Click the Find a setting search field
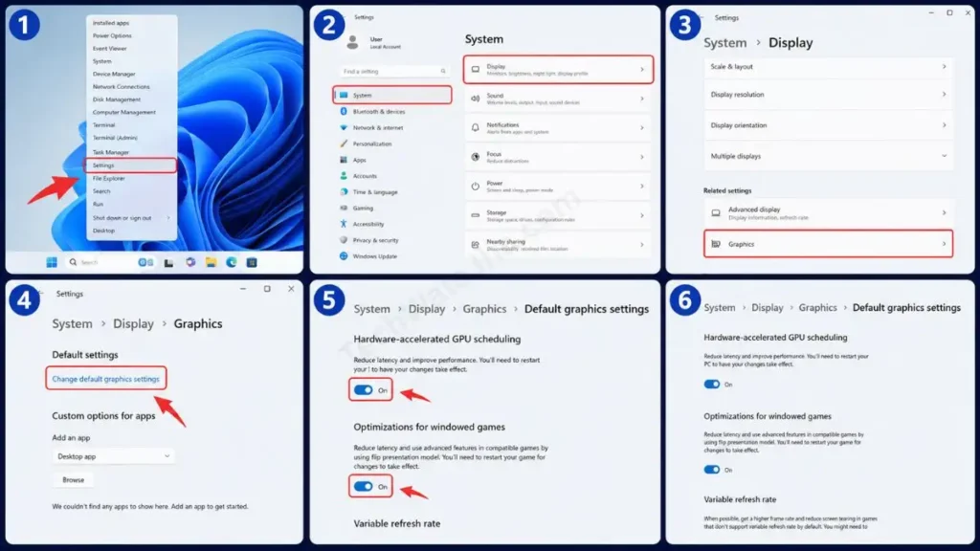980x551 pixels. [x=393, y=71]
